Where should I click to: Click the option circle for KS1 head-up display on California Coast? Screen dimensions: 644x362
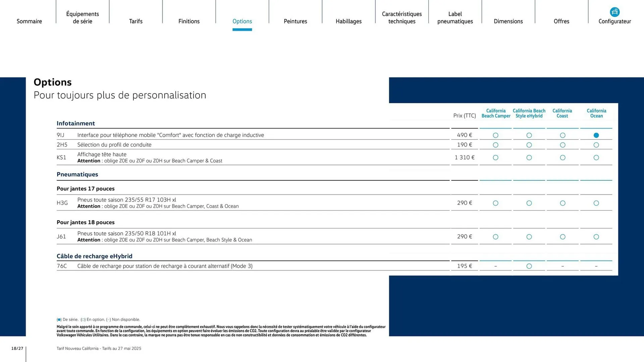pos(562,157)
